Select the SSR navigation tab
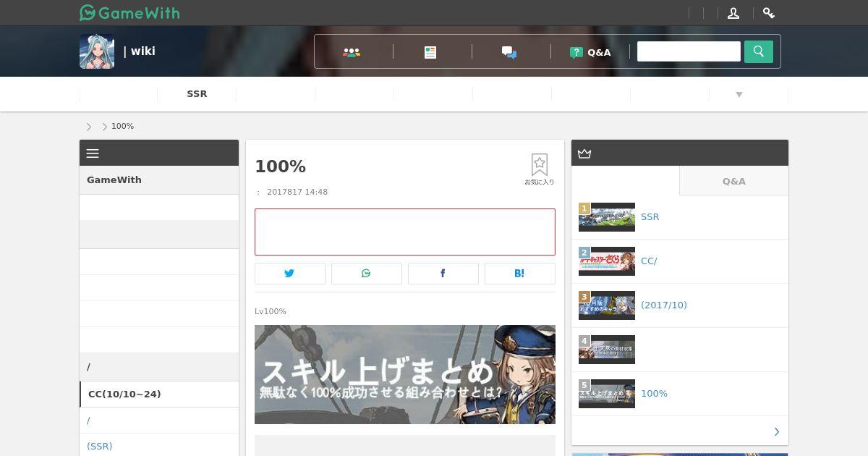 pyautogui.click(x=197, y=94)
